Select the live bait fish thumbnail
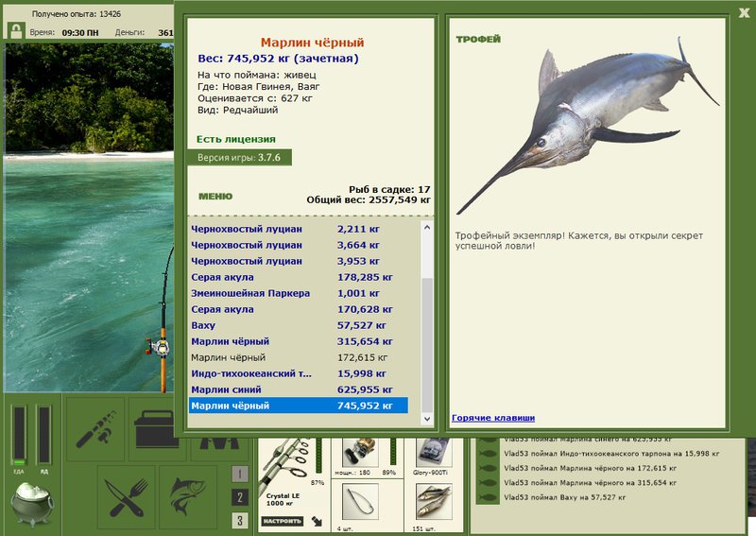756x536 pixels. (434, 501)
